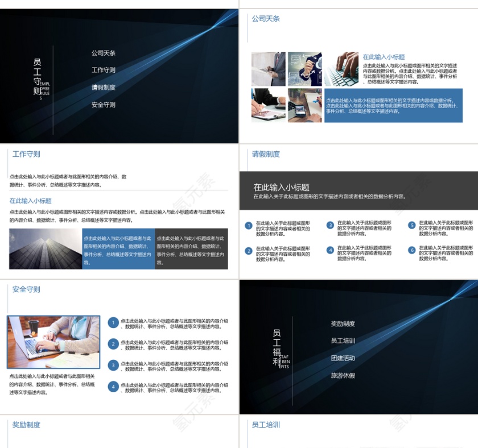Viewport: 478px width, 448px height.
Task: Click the laptop typing photo on 安全守则 slide
Action: [53, 342]
